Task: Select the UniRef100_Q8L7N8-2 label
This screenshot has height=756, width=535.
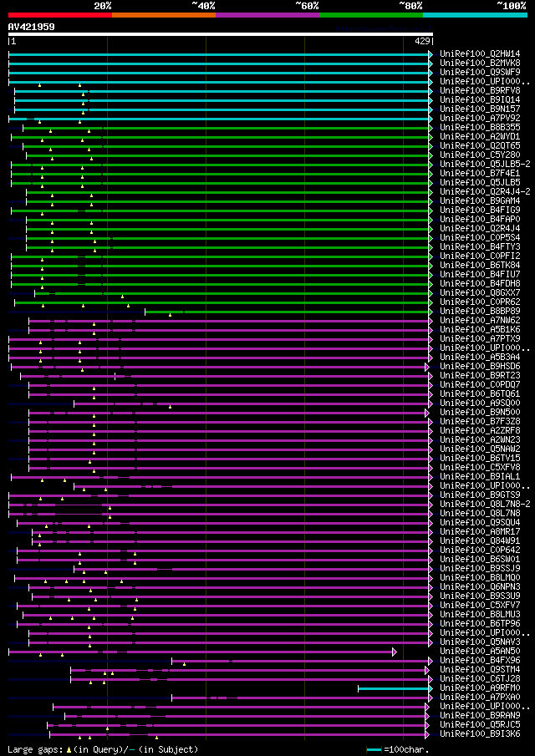Action: (486, 504)
